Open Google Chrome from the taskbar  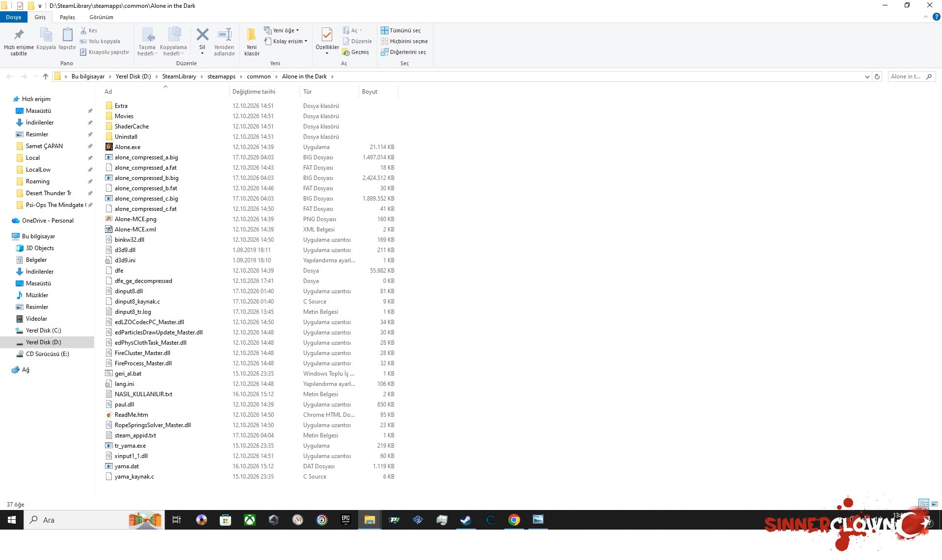(514, 520)
